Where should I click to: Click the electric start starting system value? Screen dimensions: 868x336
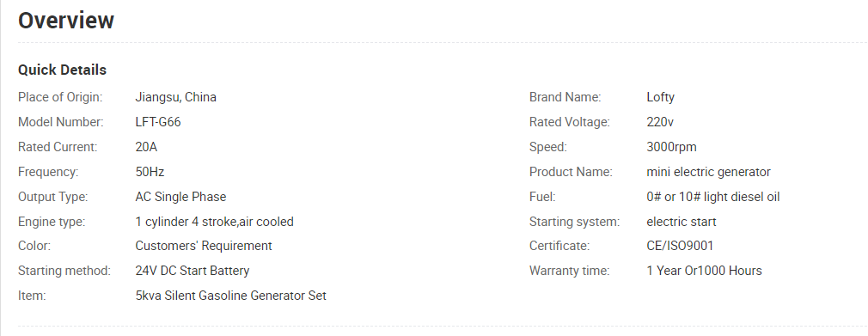click(682, 222)
